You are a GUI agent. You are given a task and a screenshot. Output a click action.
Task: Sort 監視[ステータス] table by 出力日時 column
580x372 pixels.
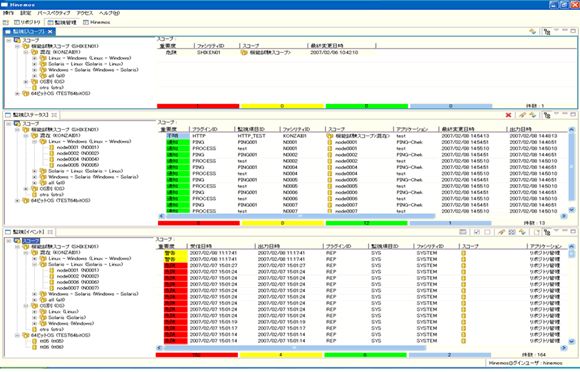[x=536, y=129]
